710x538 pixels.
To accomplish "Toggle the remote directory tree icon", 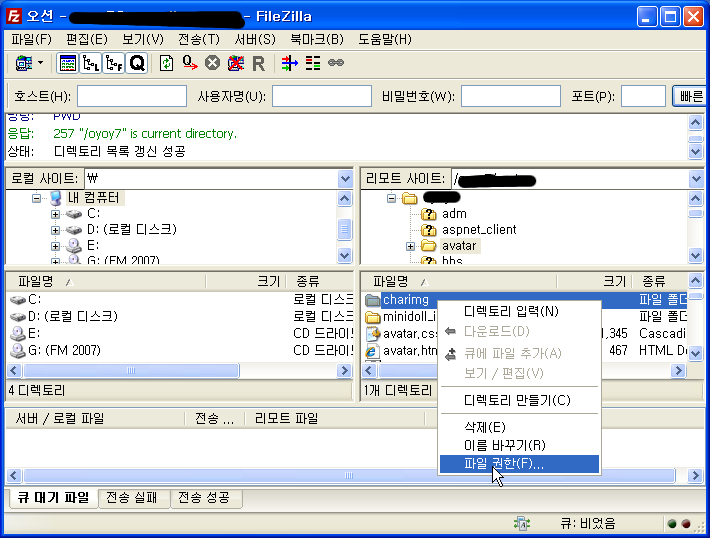I will click(x=114, y=63).
